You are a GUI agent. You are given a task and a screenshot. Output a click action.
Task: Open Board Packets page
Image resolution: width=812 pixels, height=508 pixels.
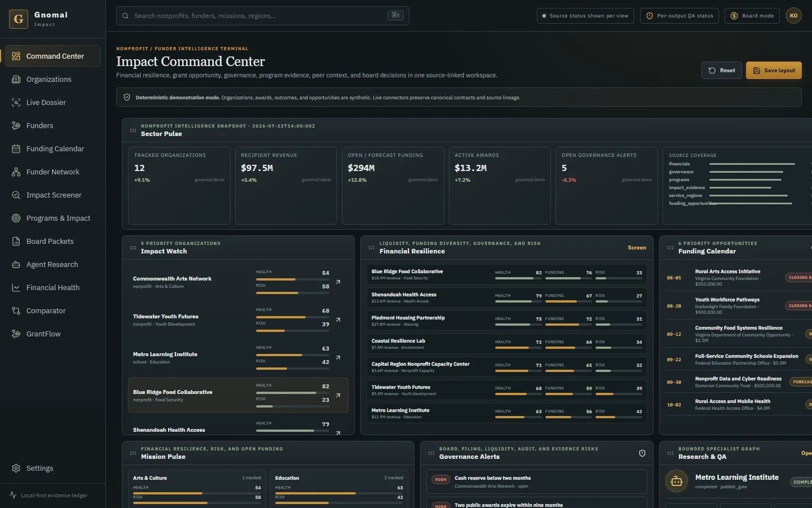(52, 242)
